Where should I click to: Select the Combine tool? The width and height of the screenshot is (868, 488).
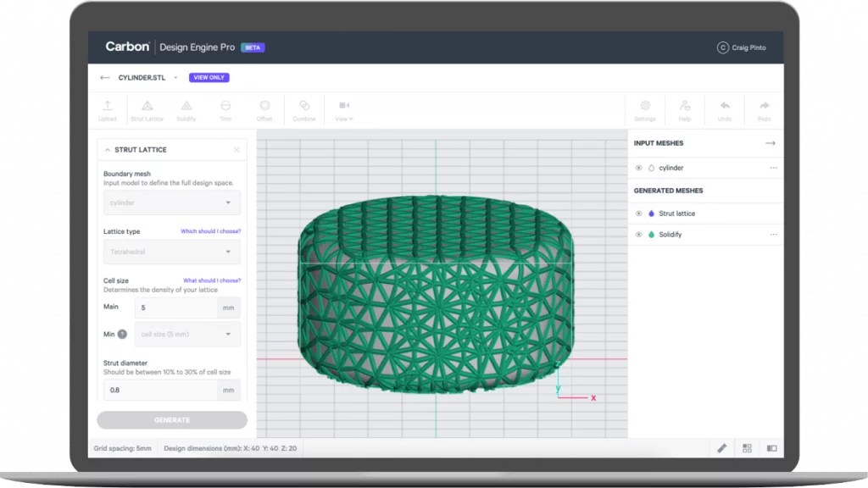click(304, 110)
